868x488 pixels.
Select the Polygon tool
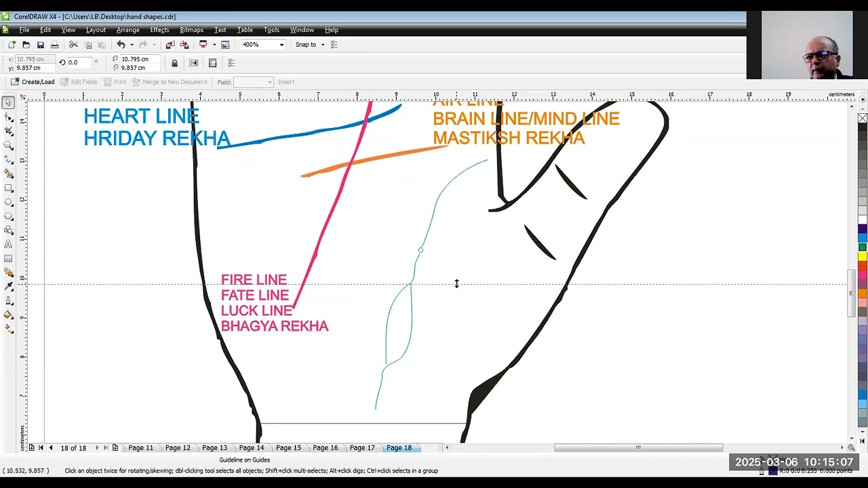tap(8, 216)
